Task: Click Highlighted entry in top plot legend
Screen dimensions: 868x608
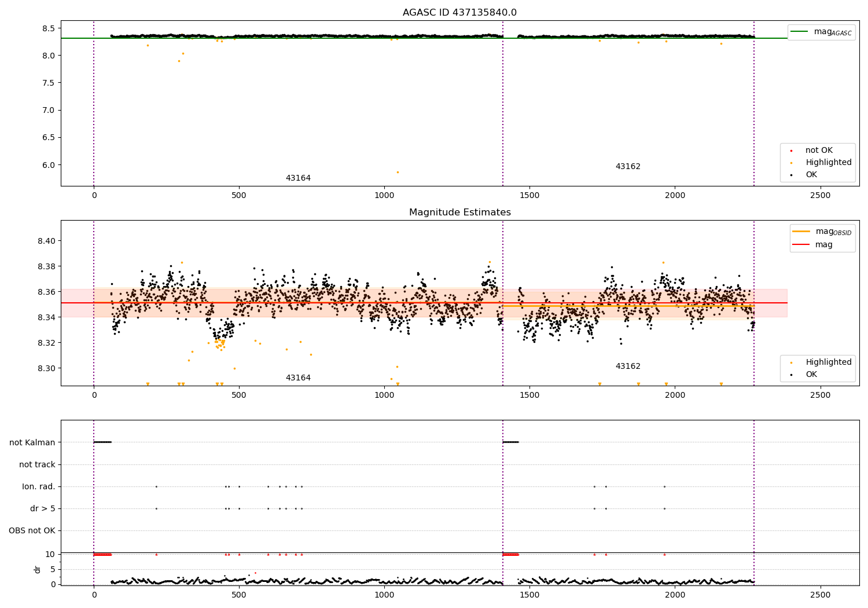Action: 829,163
